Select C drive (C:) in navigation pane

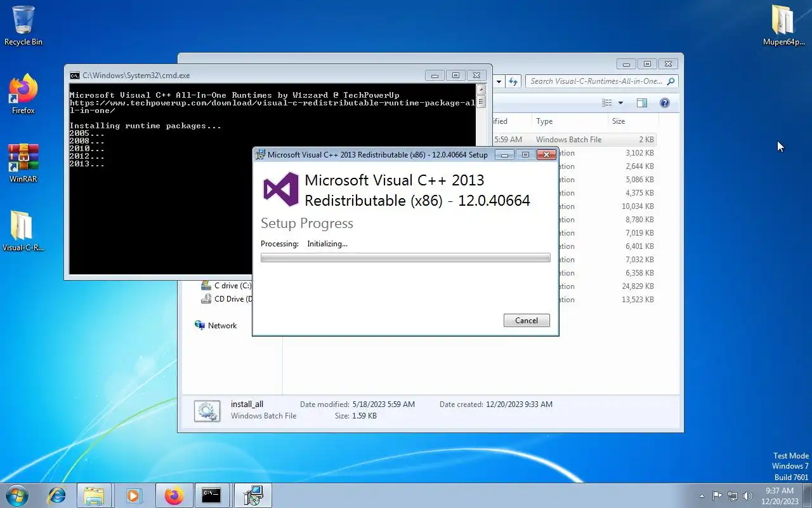point(226,286)
